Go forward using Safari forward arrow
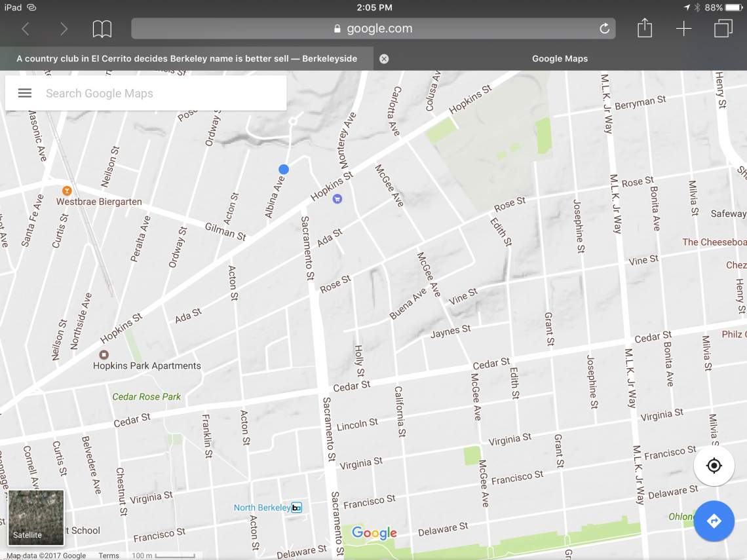This screenshot has width=747, height=560. pyautogui.click(x=64, y=29)
